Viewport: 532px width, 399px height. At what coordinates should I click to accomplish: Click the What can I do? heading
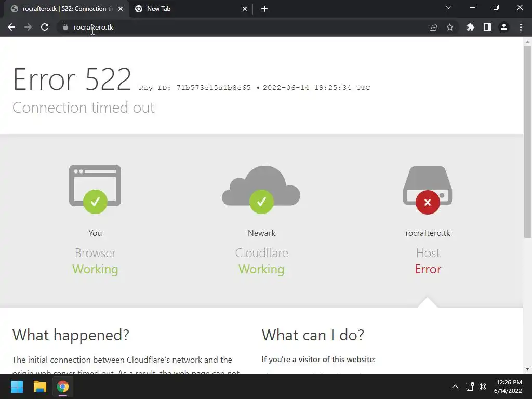tap(313, 335)
